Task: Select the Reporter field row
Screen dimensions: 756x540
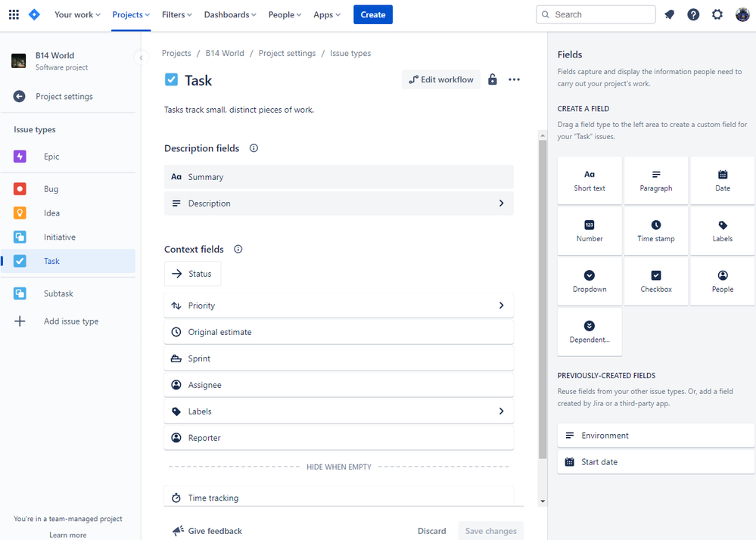Action: point(338,438)
